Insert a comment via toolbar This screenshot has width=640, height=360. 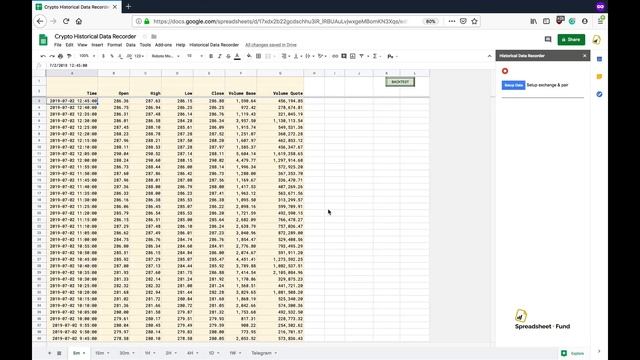[344, 56]
